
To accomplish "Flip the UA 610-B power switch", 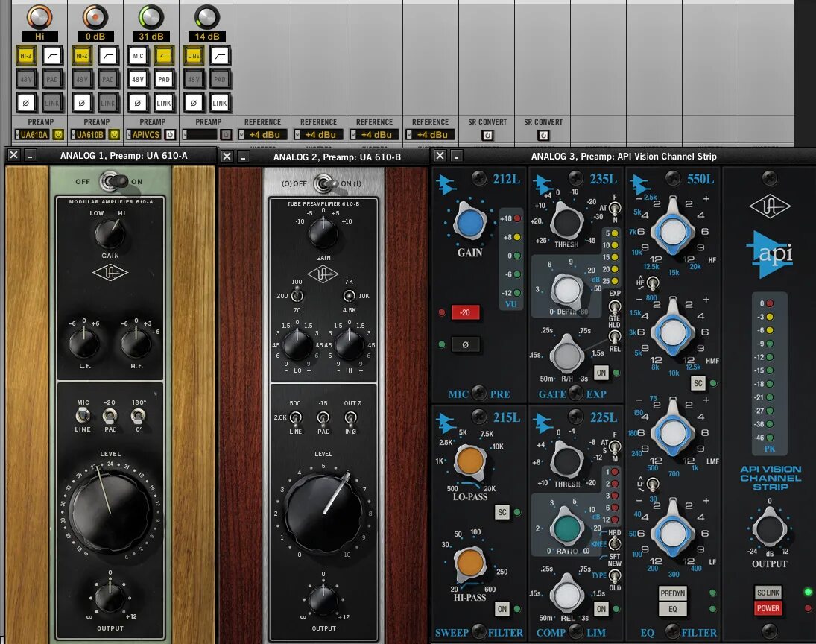I will pyautogui.click(x=326, y=183).
